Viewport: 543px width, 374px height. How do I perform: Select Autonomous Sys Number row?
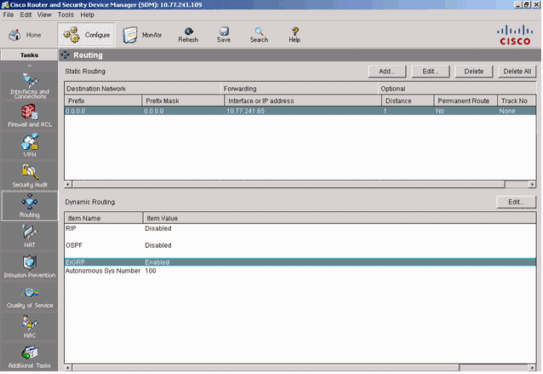(x=300, y=271)
